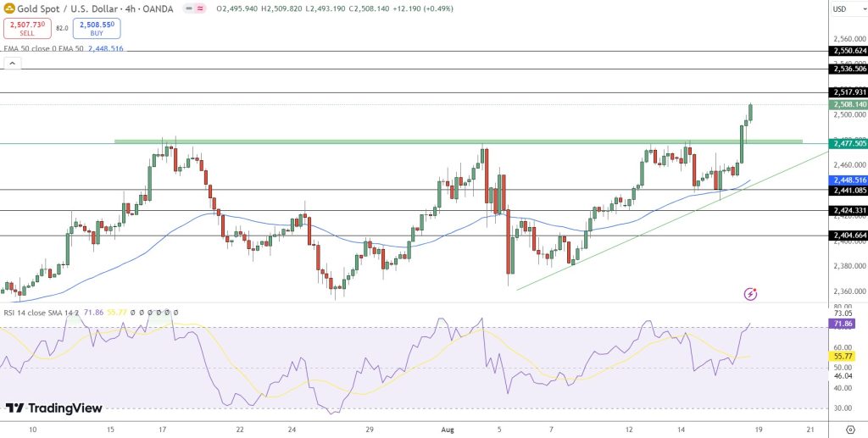
Task: Click the blue 2,448.516 EMA price label
Action: 848,180
